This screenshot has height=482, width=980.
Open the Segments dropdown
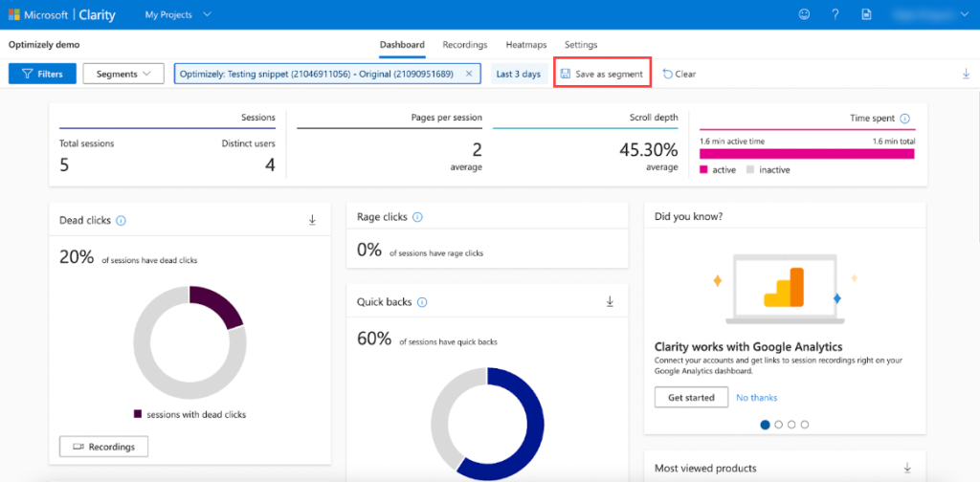tap(123, 74)
